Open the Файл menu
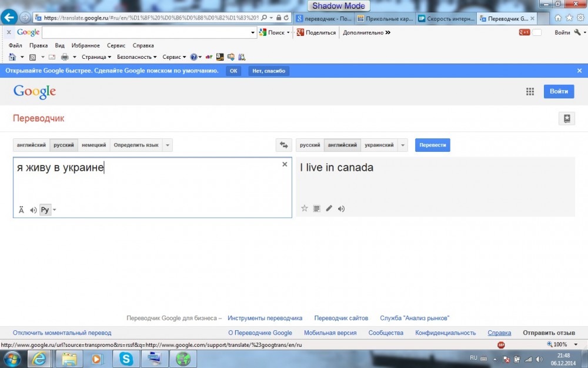 [x=15, y=45]
